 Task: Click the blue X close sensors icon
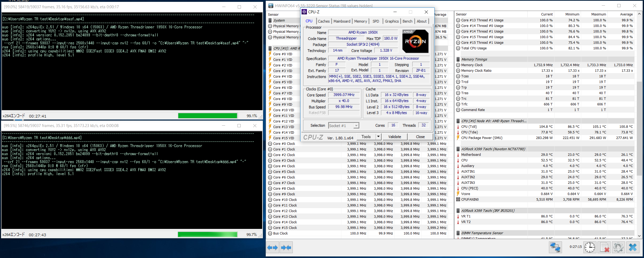pyautogui.click(x=633, y=247)
